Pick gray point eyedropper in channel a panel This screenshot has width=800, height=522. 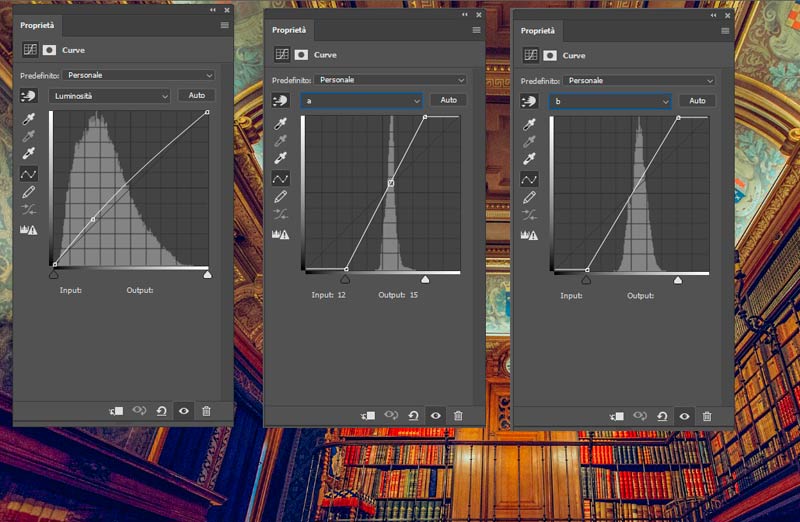(280, 141)
